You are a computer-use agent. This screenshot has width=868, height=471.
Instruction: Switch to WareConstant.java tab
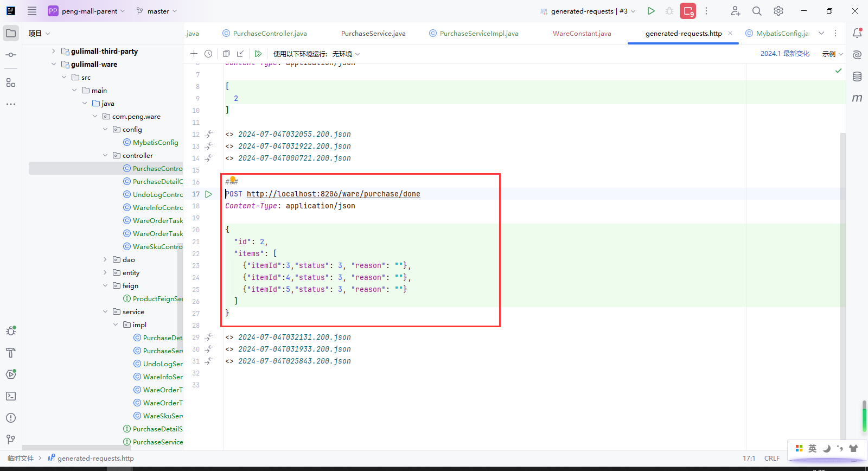pos(582,33)
